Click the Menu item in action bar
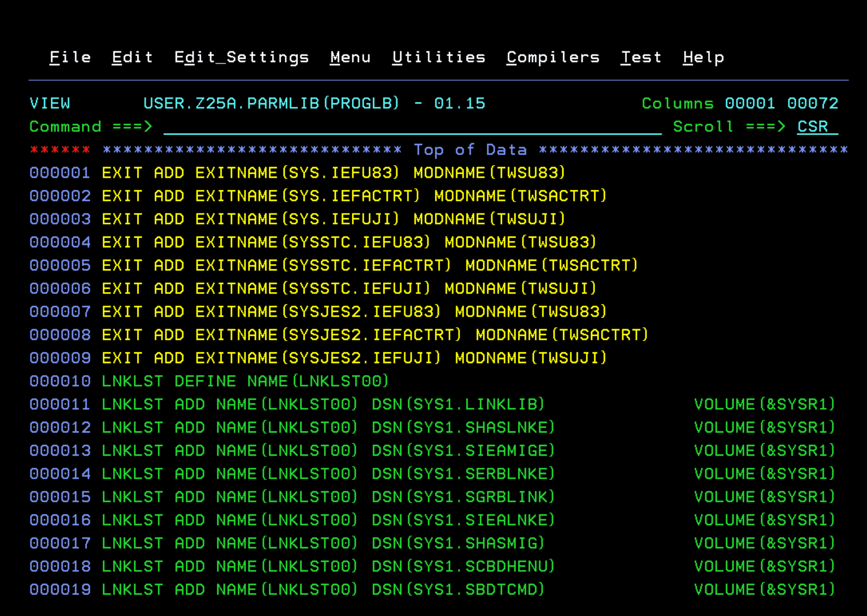 click(350, 57)
